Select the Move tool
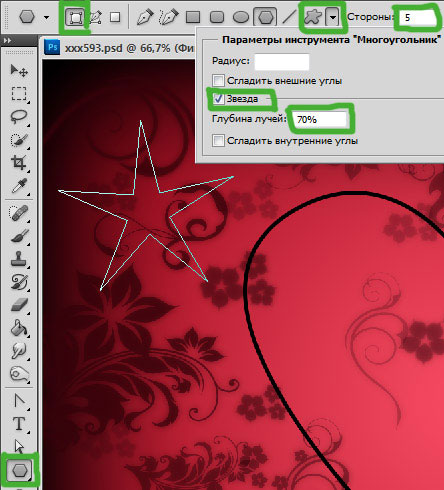This screenshot has height=490, width=444. (x=19, y=70)
